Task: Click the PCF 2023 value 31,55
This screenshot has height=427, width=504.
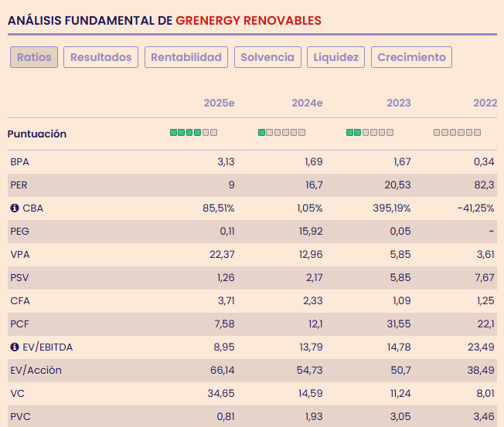Action: coord(399,324)
